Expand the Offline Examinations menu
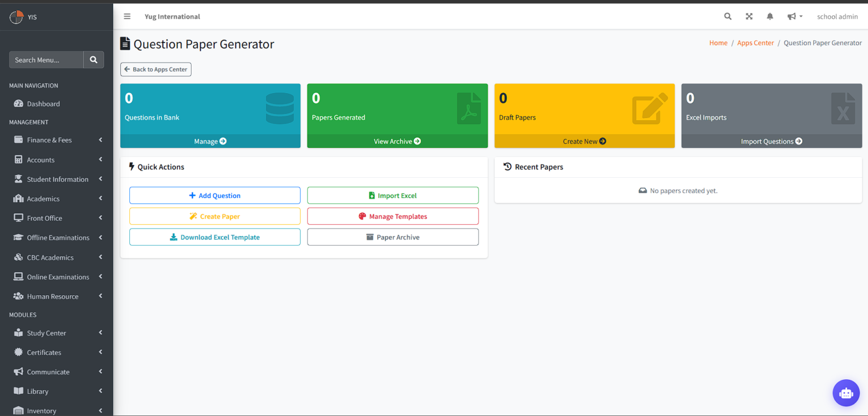This screenshot has width=868, height=416. (58, 237)
